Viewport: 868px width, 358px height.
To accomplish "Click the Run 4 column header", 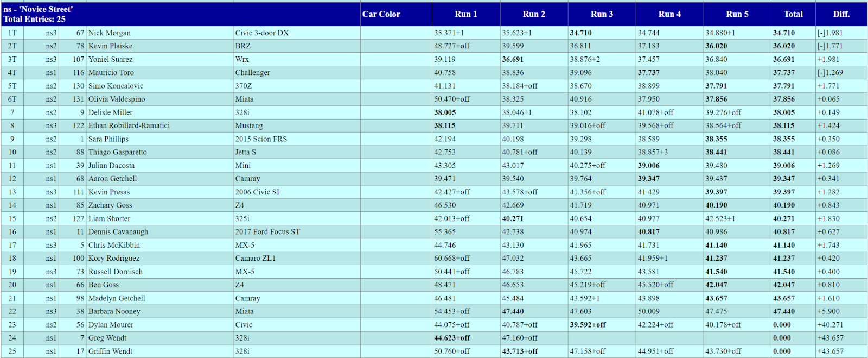I will point(669,15).
